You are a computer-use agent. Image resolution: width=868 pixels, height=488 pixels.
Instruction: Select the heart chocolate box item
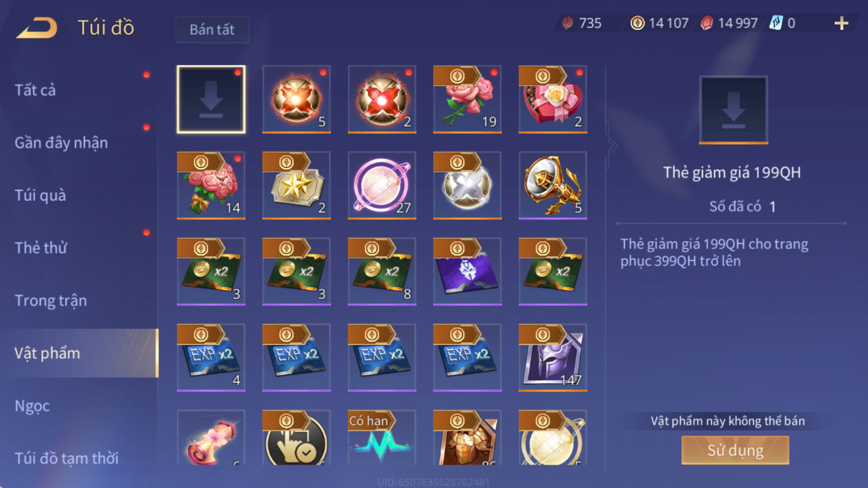553,99
